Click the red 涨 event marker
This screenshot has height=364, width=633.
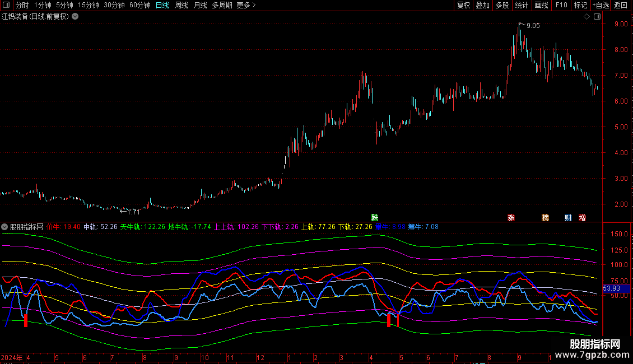pos(510,217)
